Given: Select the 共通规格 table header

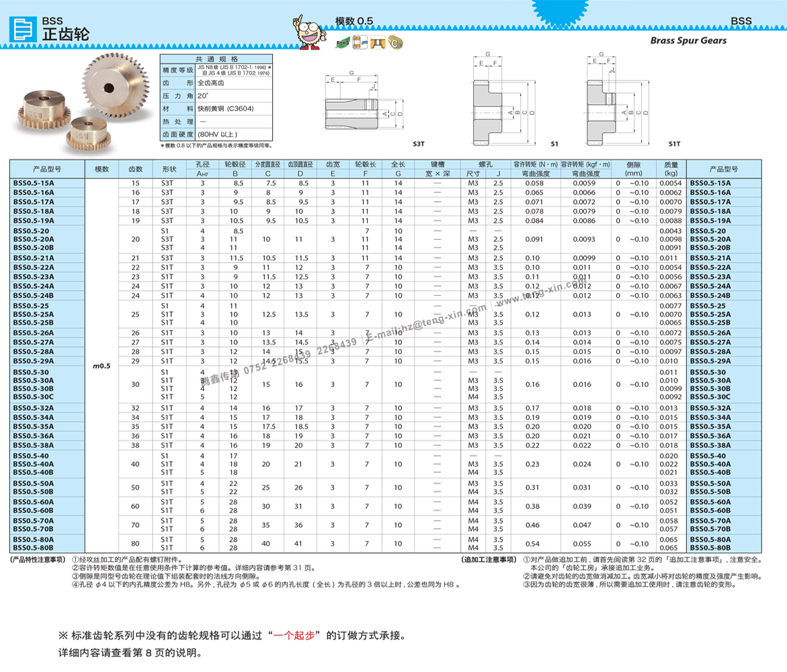Looking at the screenshot, I should click(x=216, y=59).
